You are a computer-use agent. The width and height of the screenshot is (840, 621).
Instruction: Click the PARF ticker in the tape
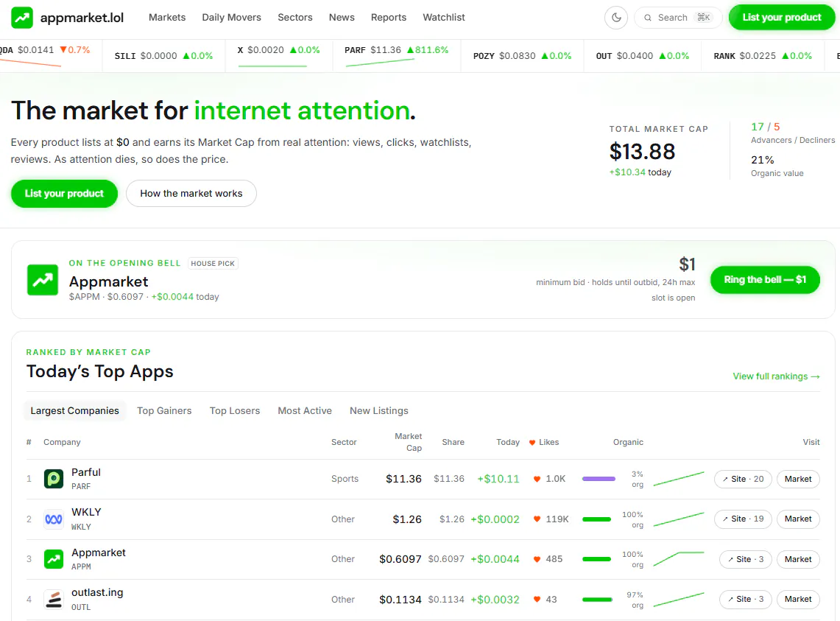pyautogui.click(x=396, y=56)
